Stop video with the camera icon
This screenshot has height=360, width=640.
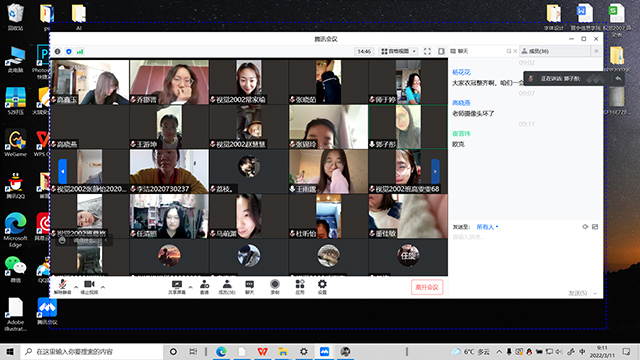89,287
